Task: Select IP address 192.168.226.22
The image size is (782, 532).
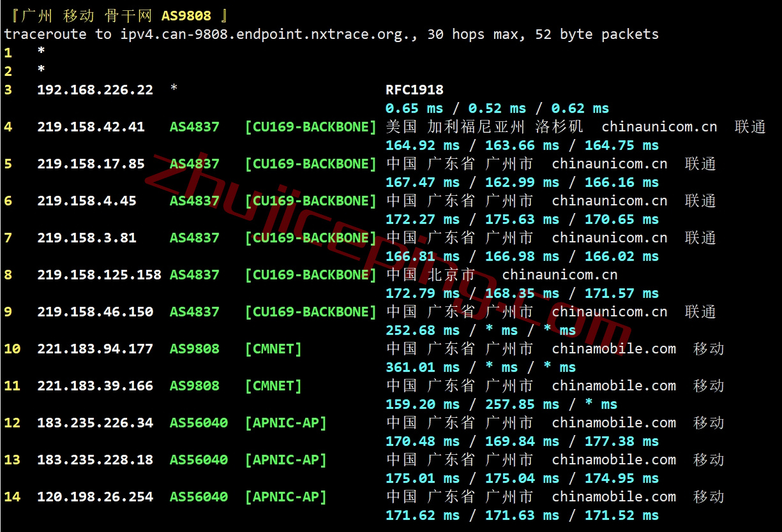Action: coord(95,90)
